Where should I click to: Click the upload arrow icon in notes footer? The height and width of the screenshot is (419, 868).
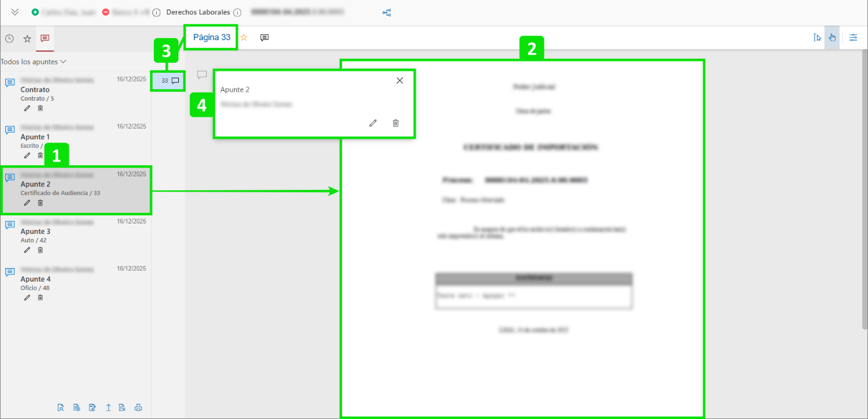108,407
